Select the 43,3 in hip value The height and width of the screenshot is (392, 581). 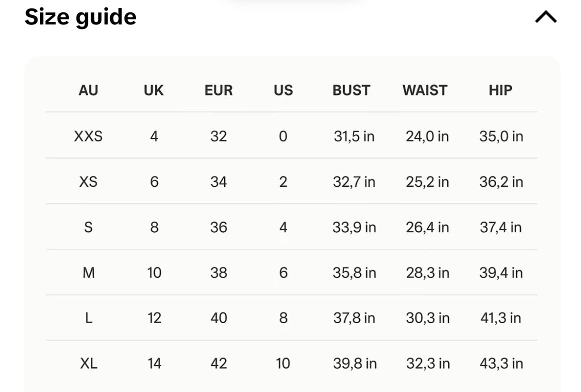(501, 364)
